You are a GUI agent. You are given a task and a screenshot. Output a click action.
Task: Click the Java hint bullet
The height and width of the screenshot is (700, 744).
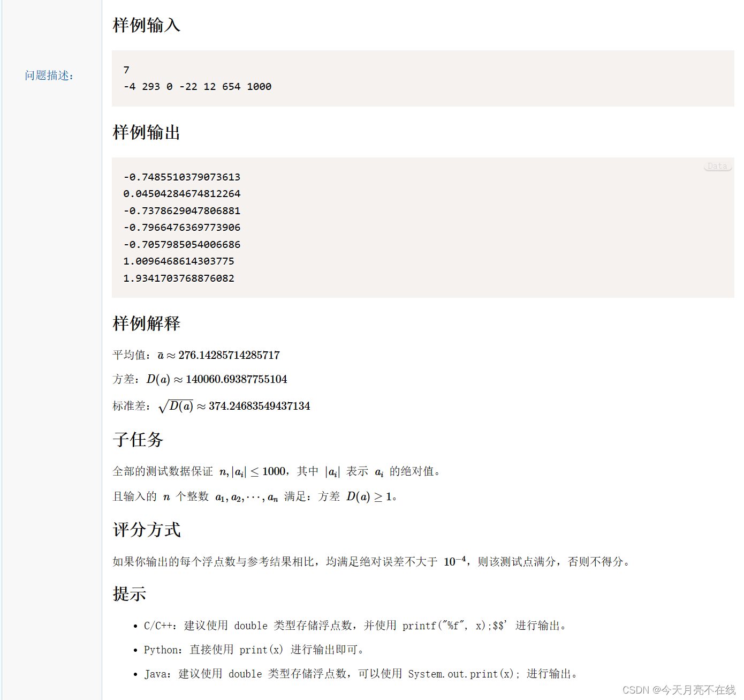(361, 674)
